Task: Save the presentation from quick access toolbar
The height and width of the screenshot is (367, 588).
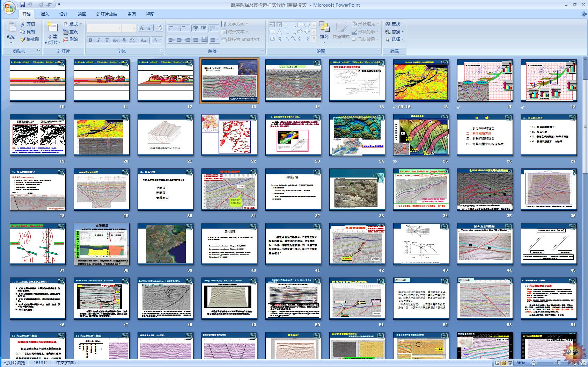Action: 22,5
